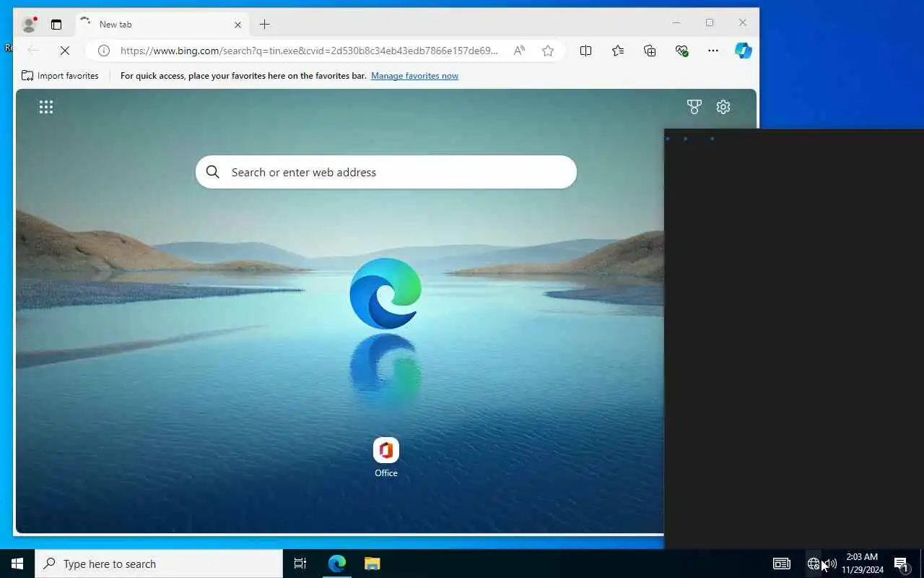Stop loading the page
924x578 pixels.
(64, 51)
